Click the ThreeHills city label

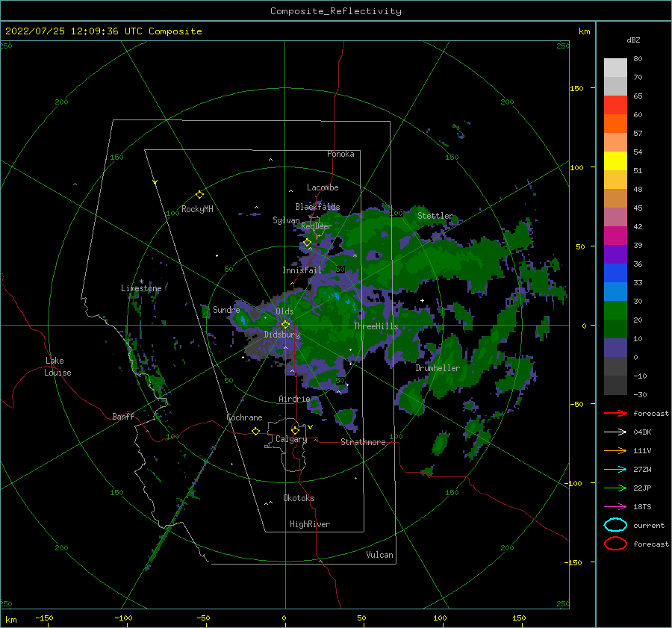tap(376, 326)
